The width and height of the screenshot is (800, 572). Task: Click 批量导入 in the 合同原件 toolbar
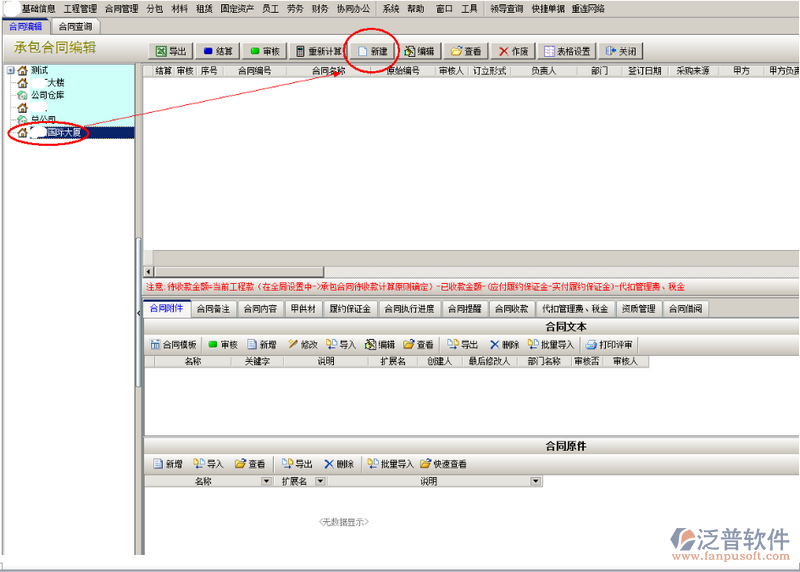(x=390, y=464)
